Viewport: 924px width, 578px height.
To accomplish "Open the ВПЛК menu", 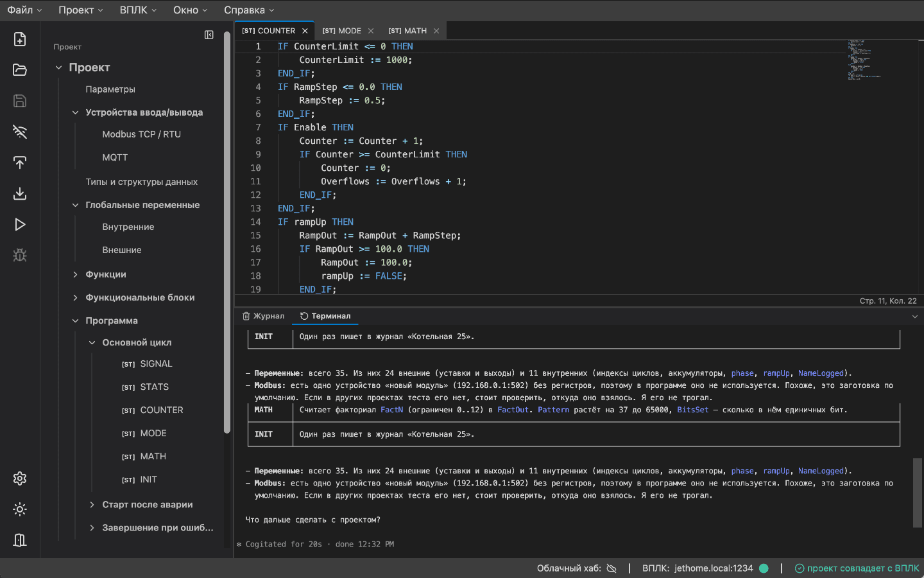I will coord(138,10).
